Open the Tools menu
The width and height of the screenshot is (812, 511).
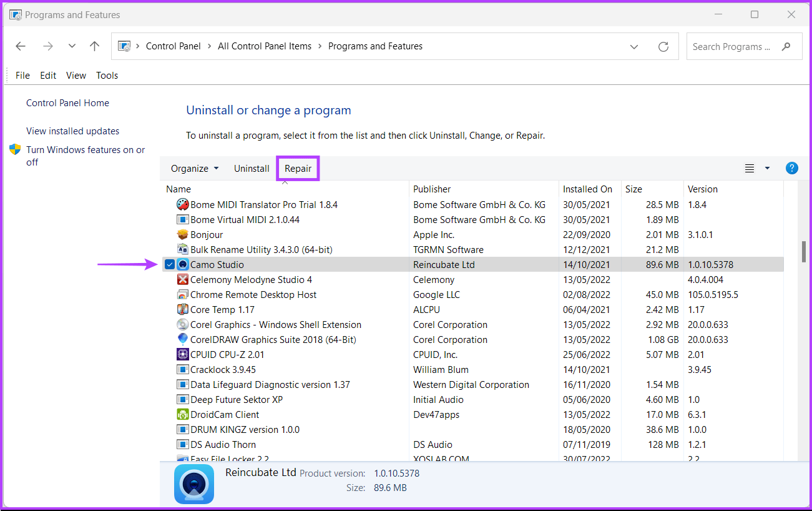(107, 75)
